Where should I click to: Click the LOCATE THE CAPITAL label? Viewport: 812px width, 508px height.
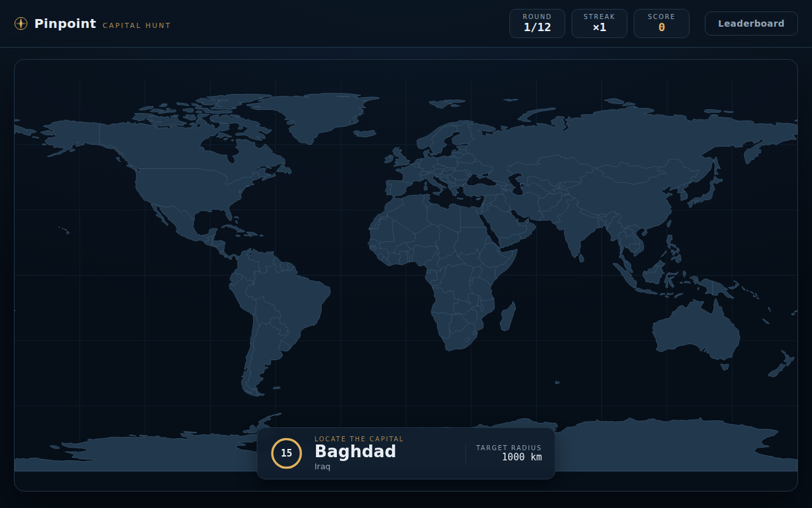[x=359, y=439]
